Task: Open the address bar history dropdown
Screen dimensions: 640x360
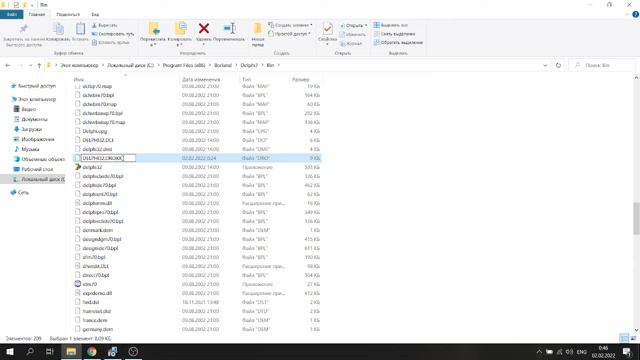Action: click(545, 65)
